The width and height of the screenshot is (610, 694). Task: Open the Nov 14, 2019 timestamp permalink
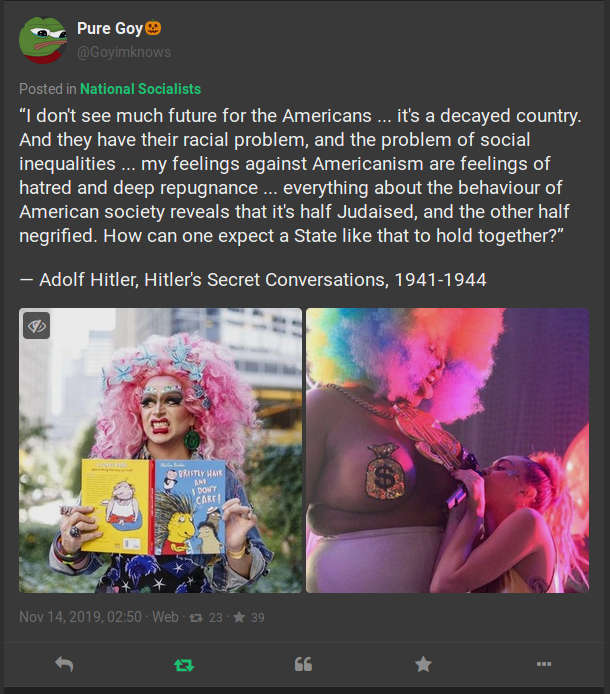[80, 617]
